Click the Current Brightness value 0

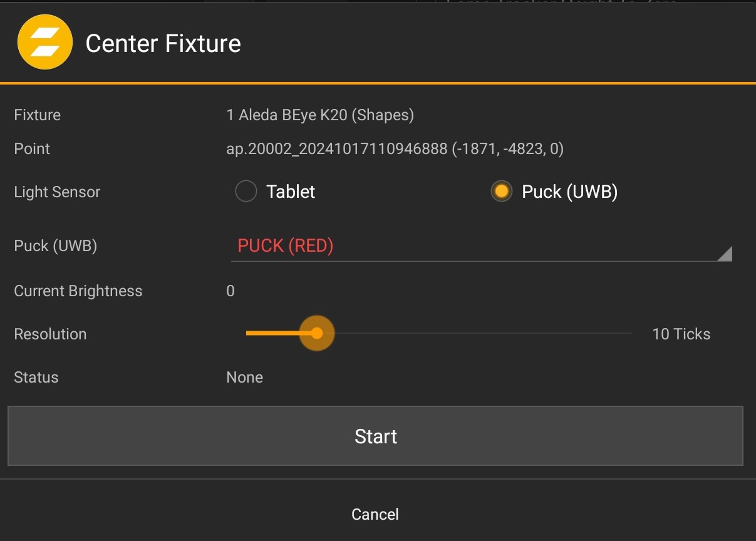[x=230, y=291]
